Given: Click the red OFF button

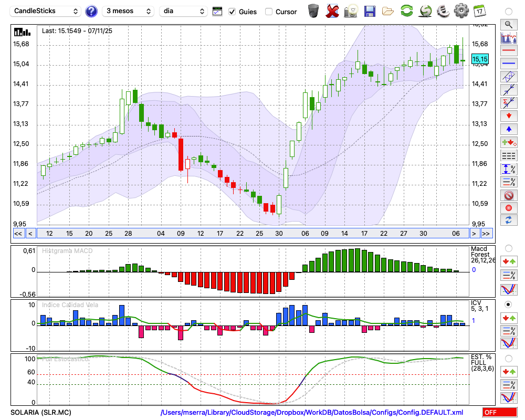Looking at the screenshot, I should pos(499,413).
